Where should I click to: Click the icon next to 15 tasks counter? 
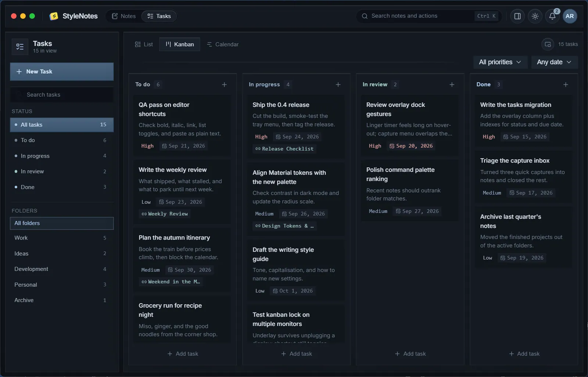548,44
